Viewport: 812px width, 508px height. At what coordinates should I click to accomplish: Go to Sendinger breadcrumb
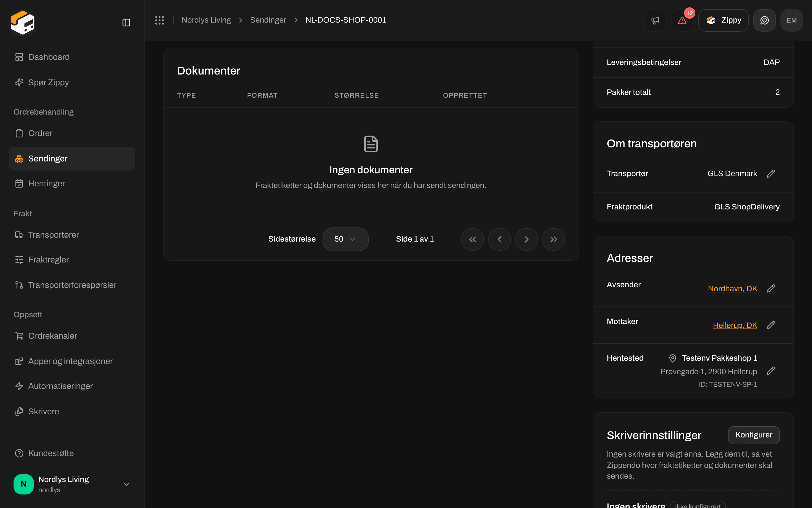pos(268,20)
